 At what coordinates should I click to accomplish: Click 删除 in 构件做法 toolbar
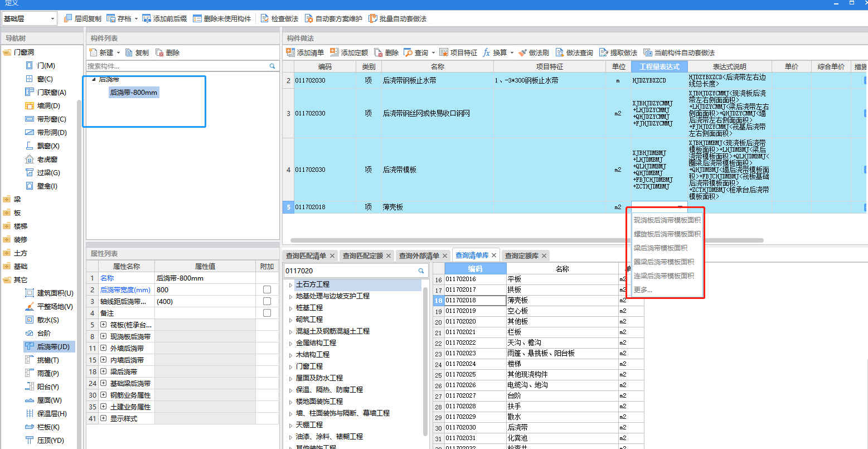386,52
